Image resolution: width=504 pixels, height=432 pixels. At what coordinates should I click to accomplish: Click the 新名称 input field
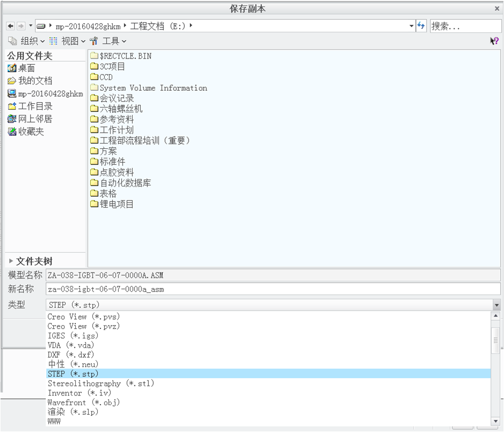tap(273, 289)
